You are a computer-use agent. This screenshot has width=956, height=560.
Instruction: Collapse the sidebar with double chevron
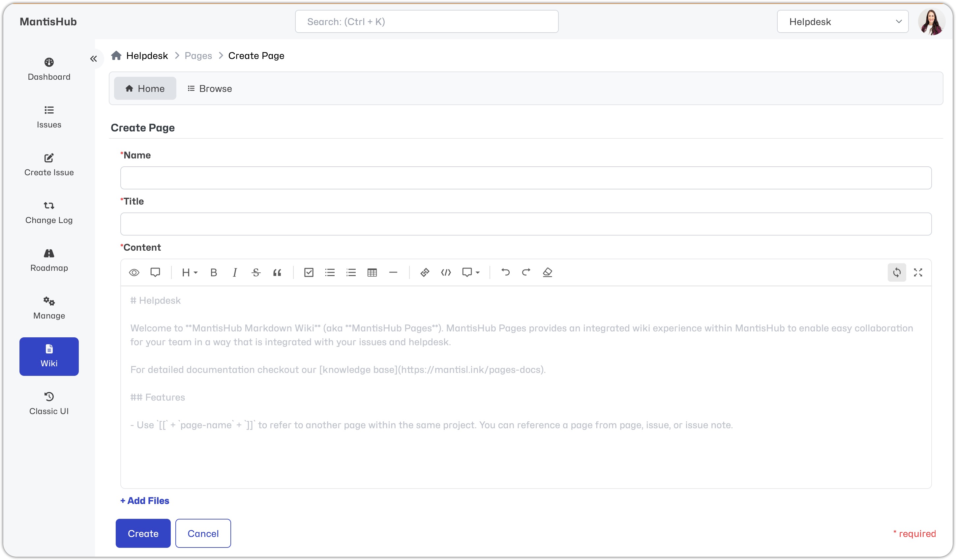(x=93, y=59)
